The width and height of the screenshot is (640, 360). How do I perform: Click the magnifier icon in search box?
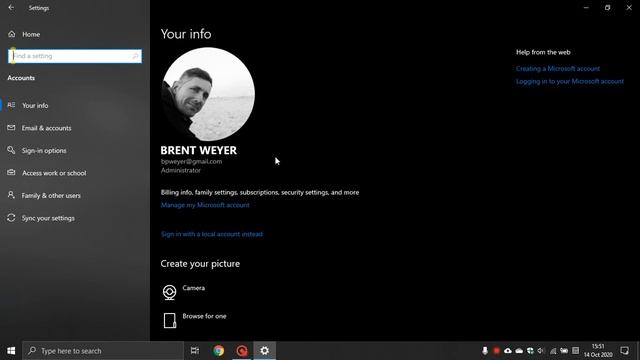pyautogui.click(x=136, y=56)
